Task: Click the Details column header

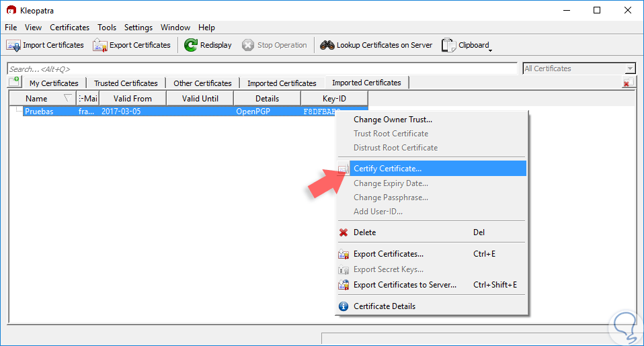Action: [268, 99]
